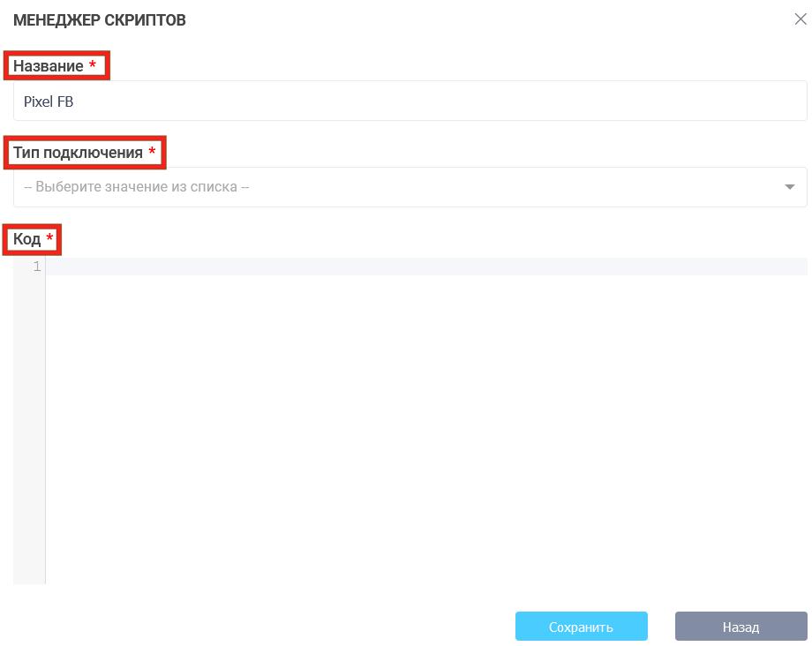Click empty right part of Название field
812x646 pixels.
[x=618, y=101]
